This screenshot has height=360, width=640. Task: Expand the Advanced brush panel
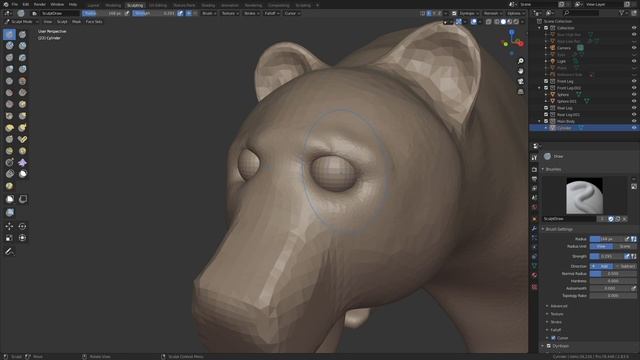pos(559,306)
